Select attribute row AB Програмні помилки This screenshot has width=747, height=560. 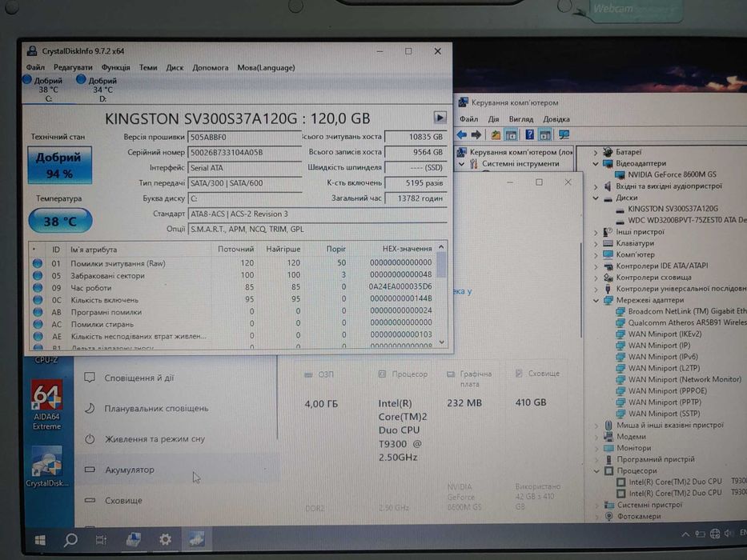click(232, 312)
